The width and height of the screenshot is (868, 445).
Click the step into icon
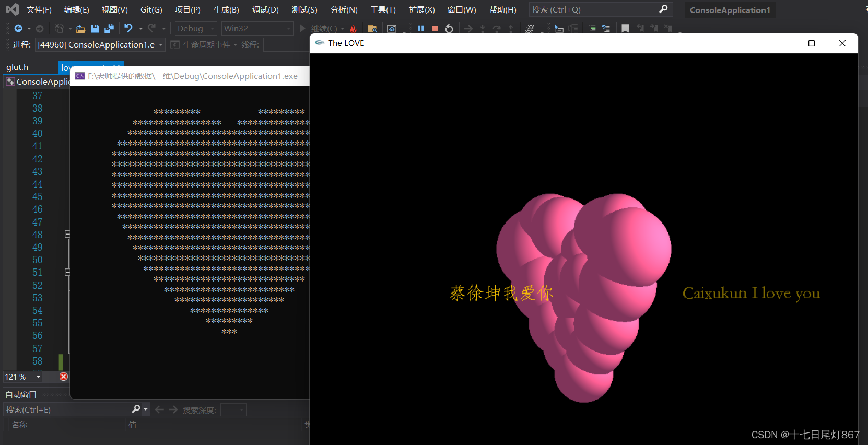click(x=483, y=28)
